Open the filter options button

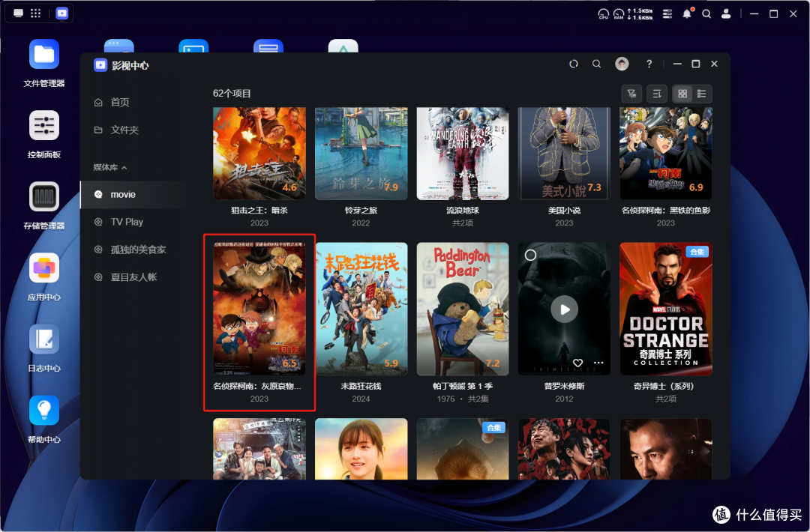(x=631, y=94)
